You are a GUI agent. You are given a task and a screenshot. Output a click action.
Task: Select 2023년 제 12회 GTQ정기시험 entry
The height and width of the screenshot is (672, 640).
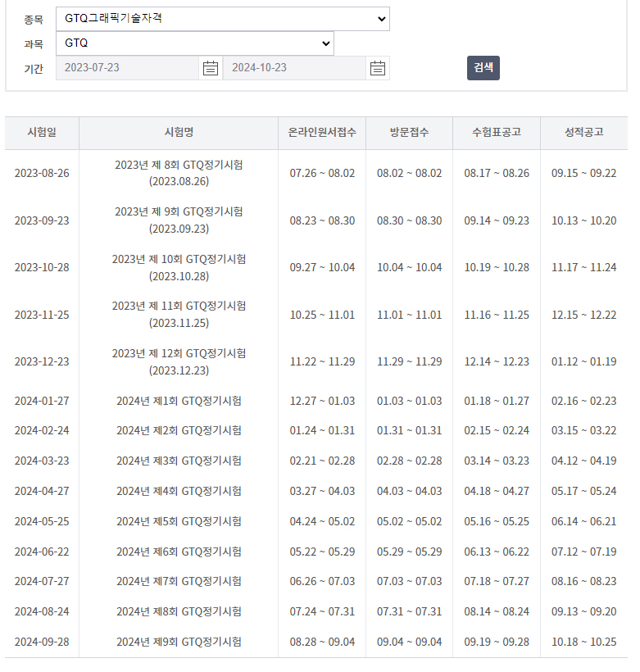[179, 362]
